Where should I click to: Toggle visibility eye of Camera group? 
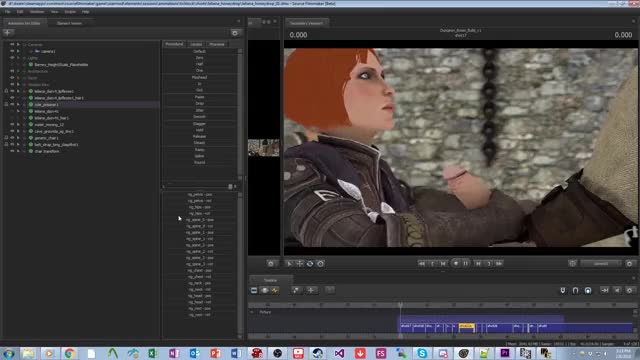[x=12, y=44]
